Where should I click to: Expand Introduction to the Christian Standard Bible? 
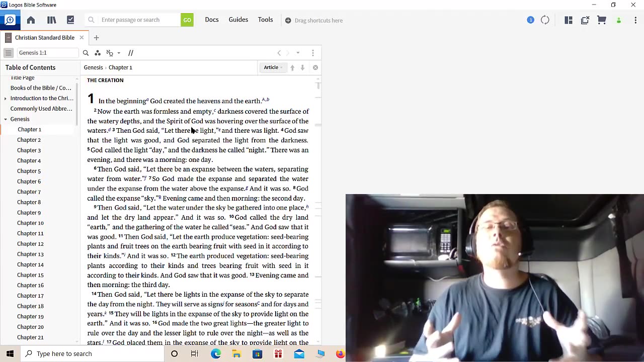(x=6, y=99)
